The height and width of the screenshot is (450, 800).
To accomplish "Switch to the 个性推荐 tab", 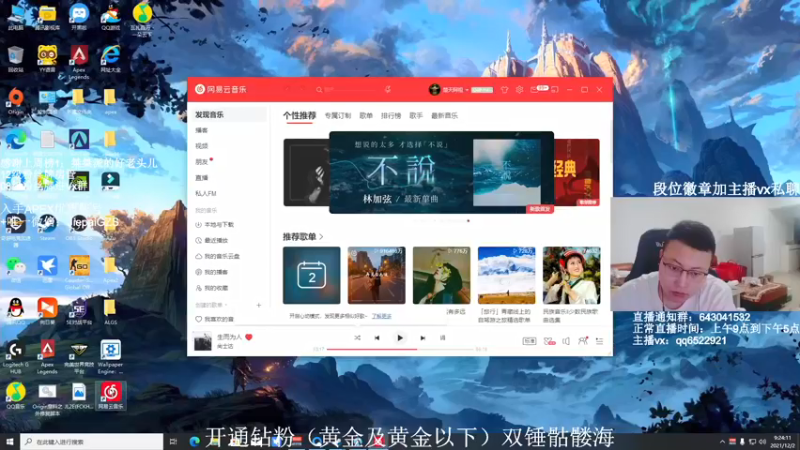I will click(x=299, y=115).
